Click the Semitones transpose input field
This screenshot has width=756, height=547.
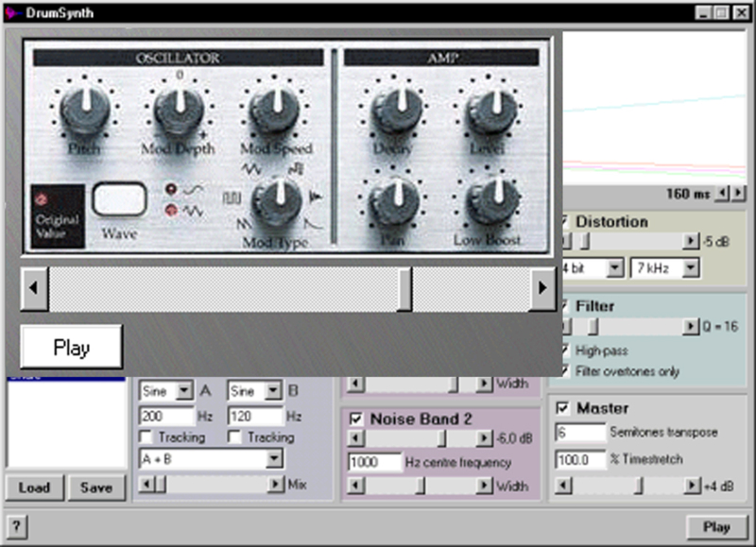(x=580, y=432)
